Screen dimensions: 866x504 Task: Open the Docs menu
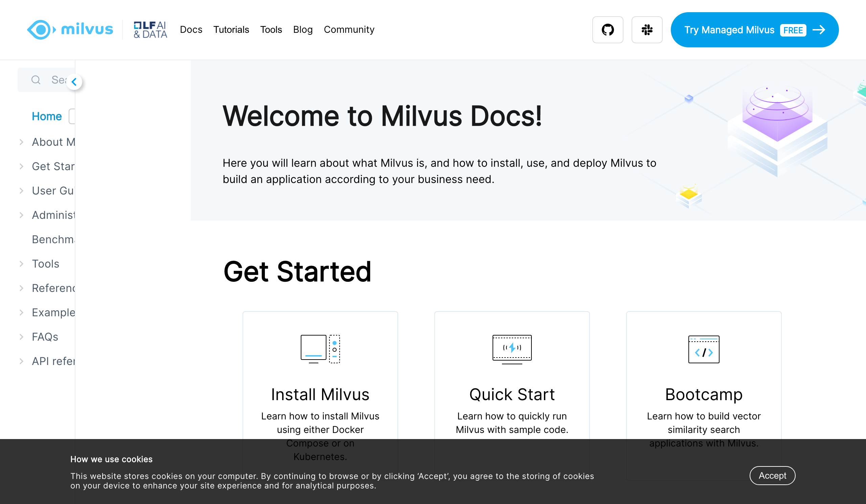(x=191, y=30)
